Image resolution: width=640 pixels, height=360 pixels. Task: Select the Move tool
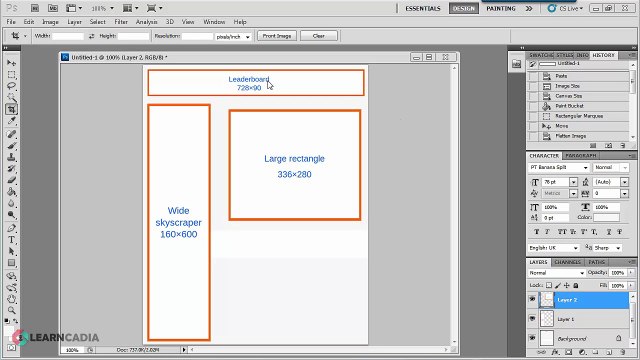click(11, 63)
